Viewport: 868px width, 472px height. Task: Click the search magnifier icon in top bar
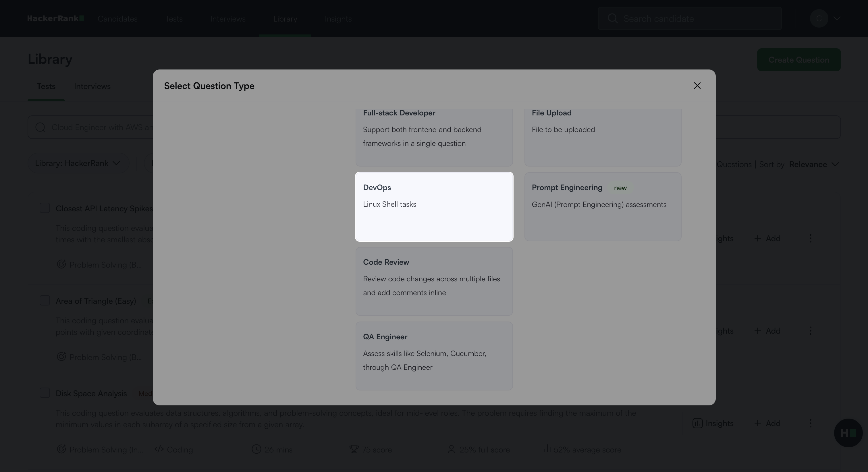(x=613, y=19)
